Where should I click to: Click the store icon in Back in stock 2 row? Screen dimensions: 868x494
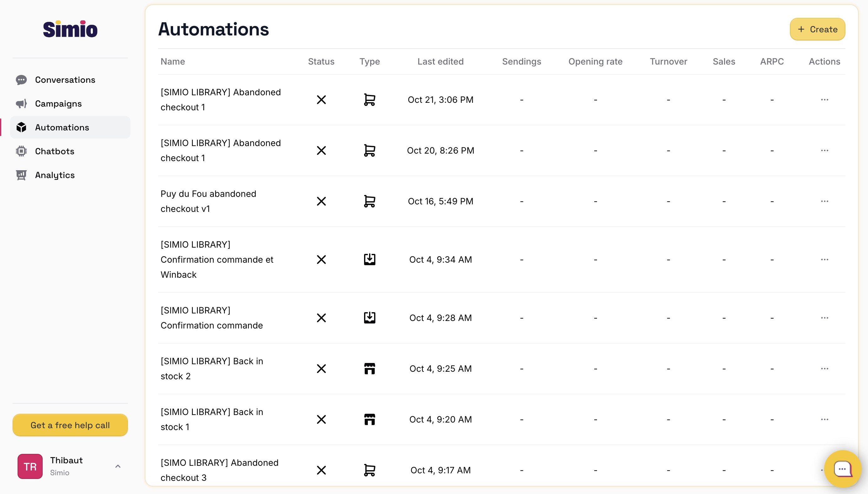pos(369,369)
